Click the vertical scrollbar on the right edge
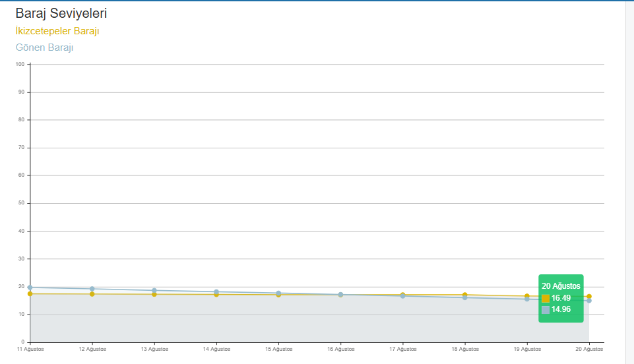The image size is (634, 364). click(x=630, y=183)
